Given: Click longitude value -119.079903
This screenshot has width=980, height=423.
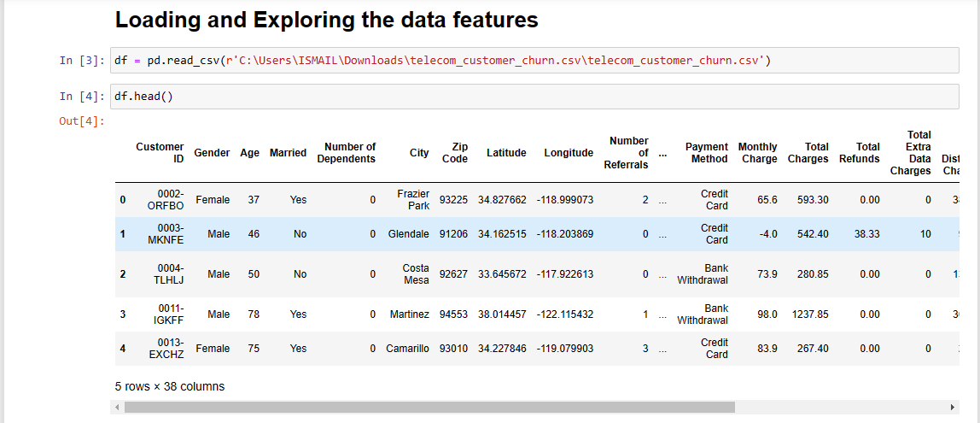Looking at the screenshot, I should 565,349.
